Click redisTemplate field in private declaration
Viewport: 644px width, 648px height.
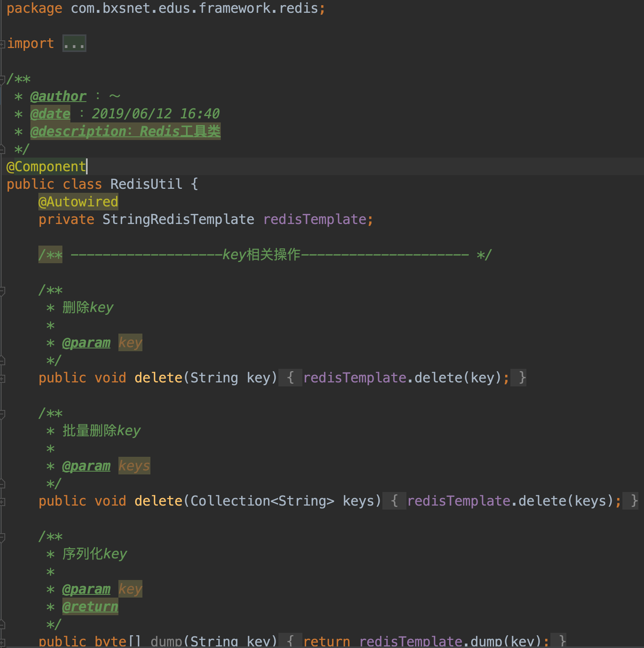315,219
